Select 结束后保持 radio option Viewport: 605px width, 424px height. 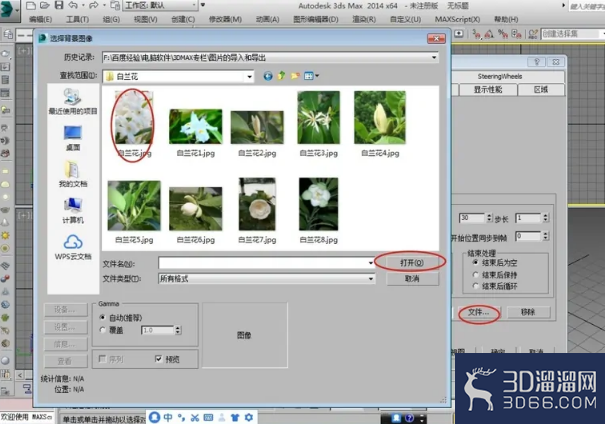pos(475,275)
